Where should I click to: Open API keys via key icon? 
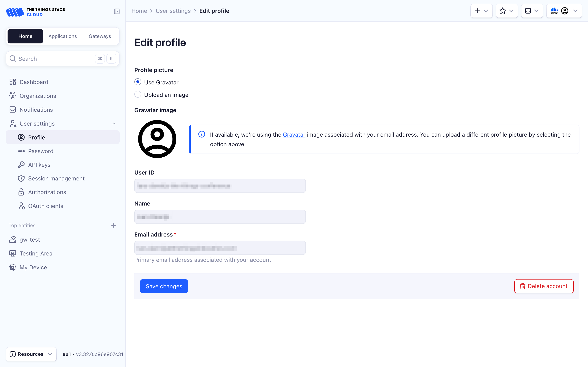coord(21,165)
